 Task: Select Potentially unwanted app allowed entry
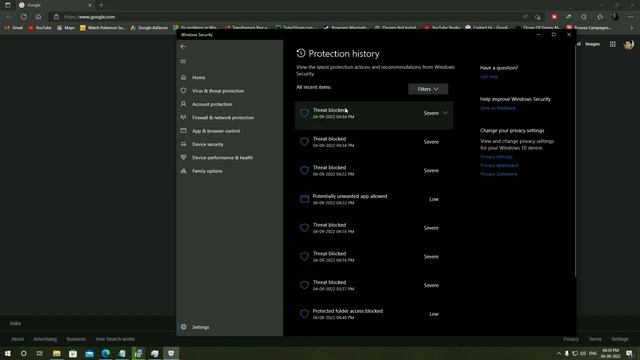pyautogui.click(x=374, y=199)
